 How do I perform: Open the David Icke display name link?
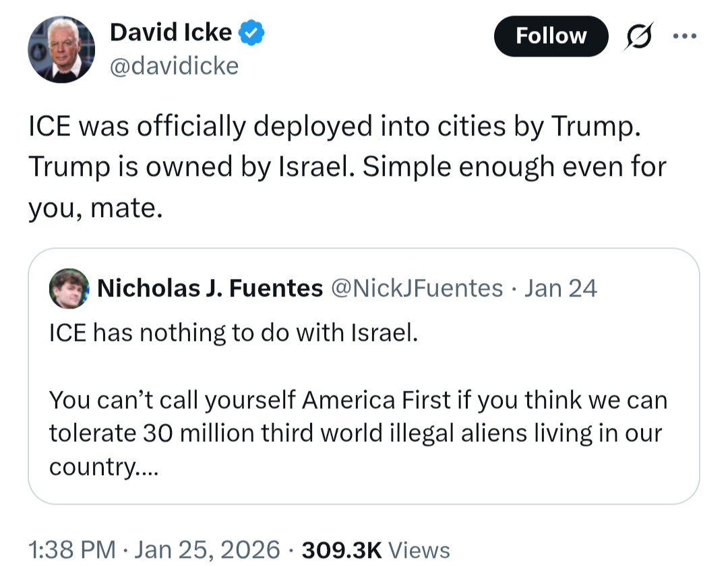171,32
